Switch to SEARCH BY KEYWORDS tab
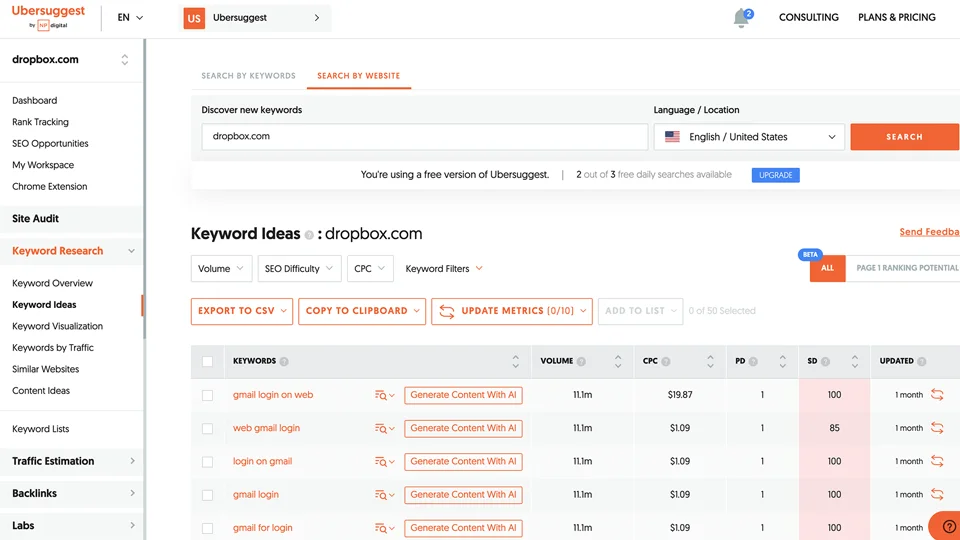This screenshot has width=960, height=540. (249, 76)
